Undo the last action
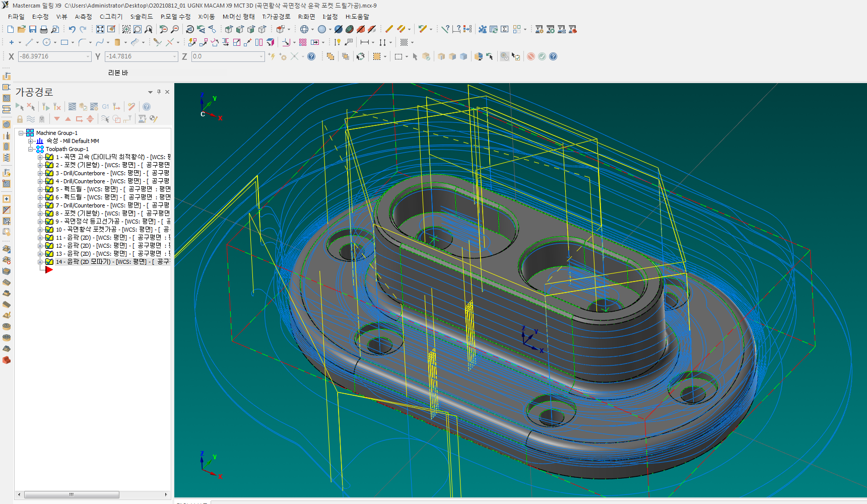The height and width of the screenshot is (504, 867). (x=72, y=29)
